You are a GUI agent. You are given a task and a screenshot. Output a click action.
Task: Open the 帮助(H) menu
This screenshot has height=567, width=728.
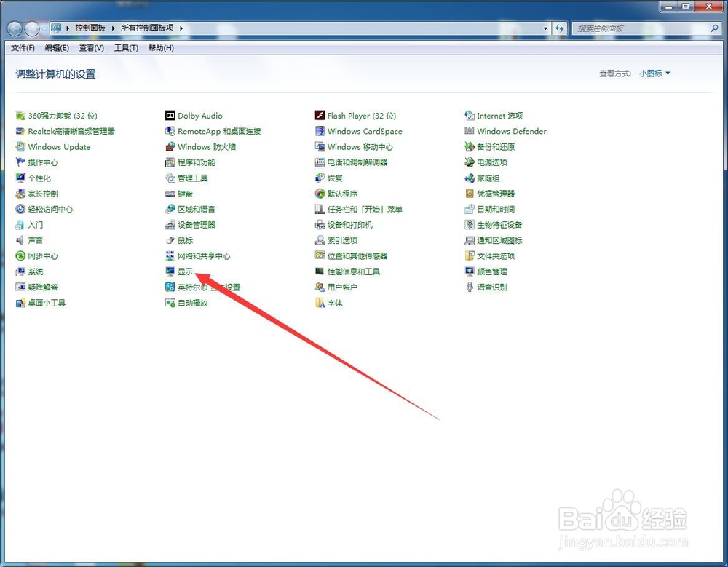click(161, 48)
